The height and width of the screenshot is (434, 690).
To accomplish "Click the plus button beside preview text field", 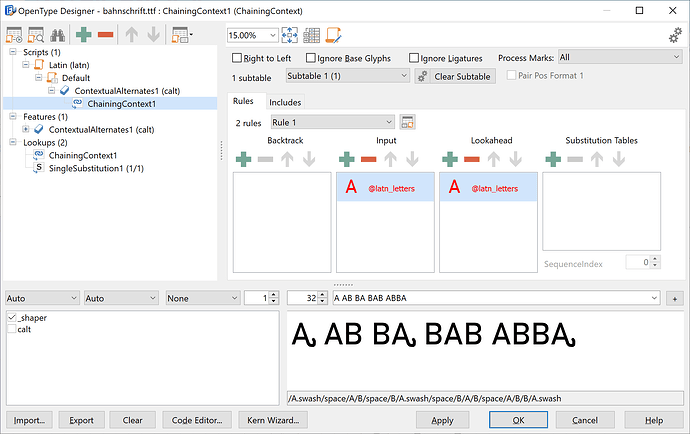I will coord(675,298).
